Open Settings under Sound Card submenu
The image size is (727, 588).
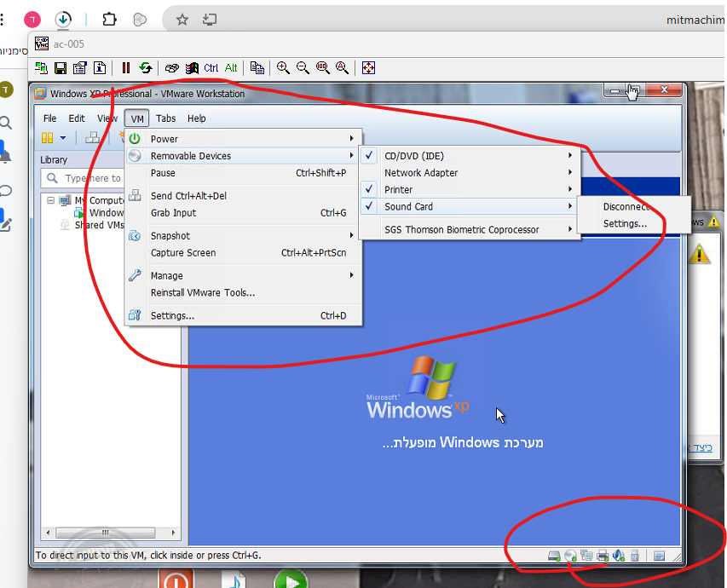(633, 223)
